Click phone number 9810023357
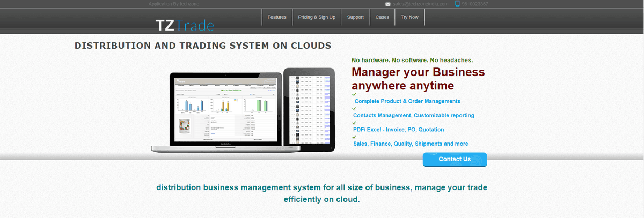This screenshot has width=644, height=218. (x=475, y=4)
